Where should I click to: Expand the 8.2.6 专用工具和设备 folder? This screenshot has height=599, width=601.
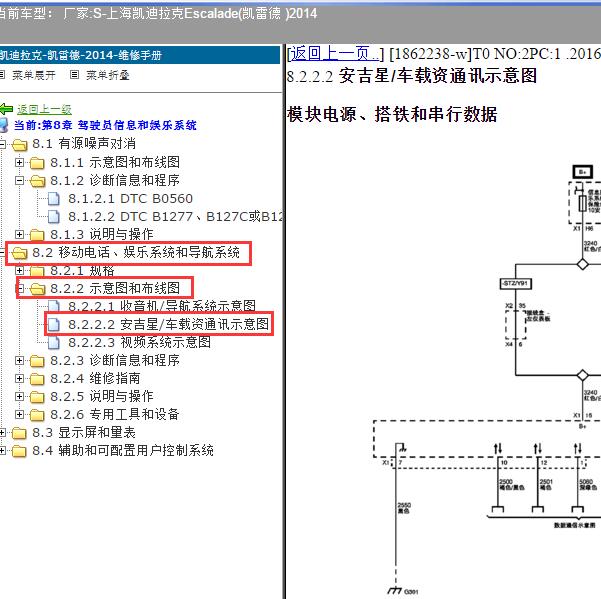tap(19, 414)
